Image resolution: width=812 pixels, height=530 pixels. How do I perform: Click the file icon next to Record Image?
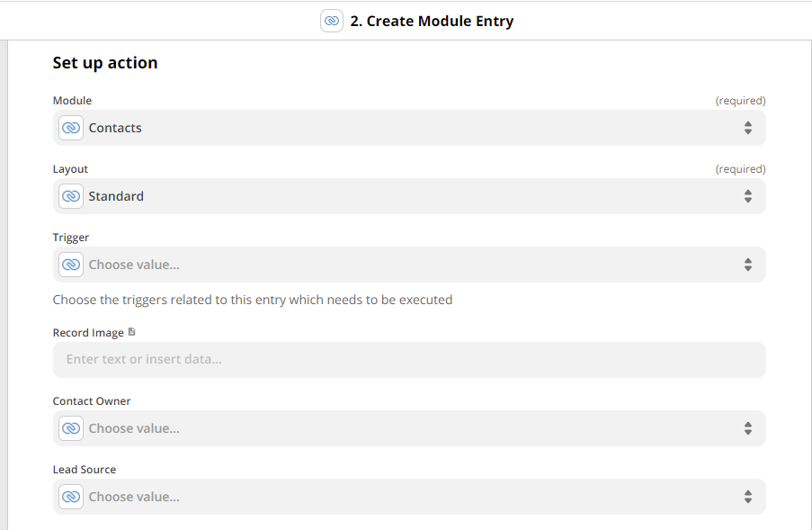[131, 331]
